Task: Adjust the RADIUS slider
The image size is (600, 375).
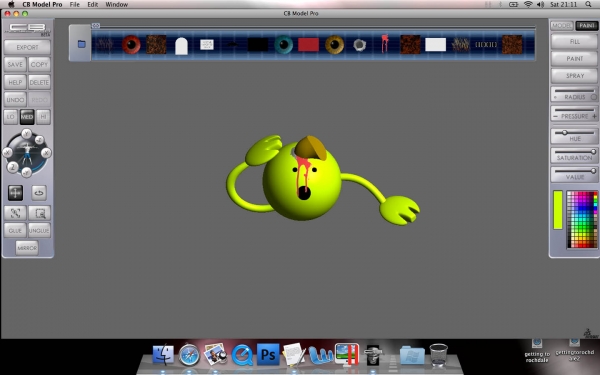Action: tap(574, 91)
